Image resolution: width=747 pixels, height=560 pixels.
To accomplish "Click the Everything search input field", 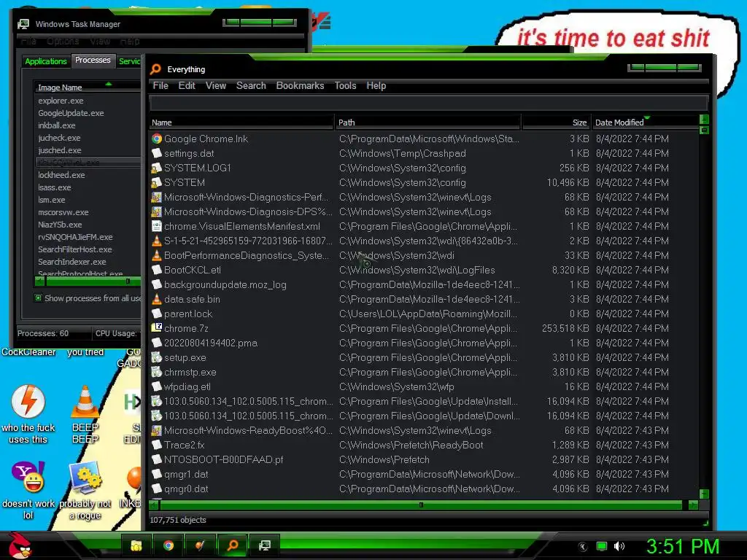I will pos(429,103).
